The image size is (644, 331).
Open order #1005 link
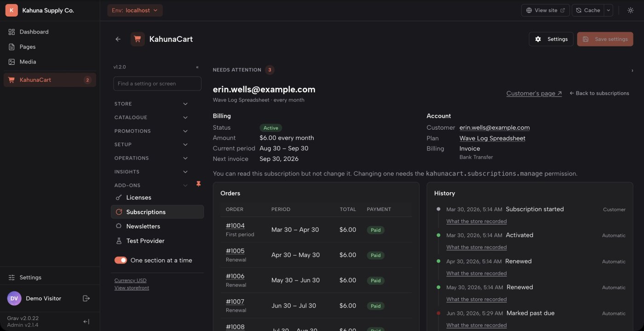pos(235,251)
